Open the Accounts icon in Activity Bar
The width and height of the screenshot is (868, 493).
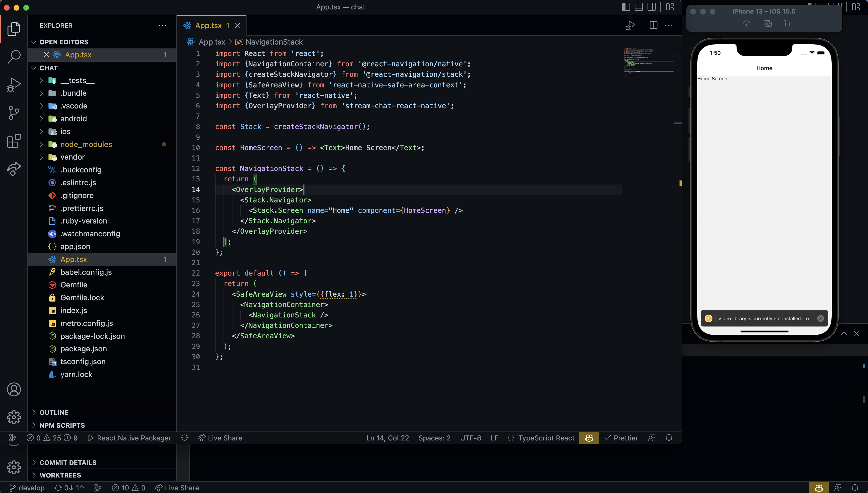[14, 389]
